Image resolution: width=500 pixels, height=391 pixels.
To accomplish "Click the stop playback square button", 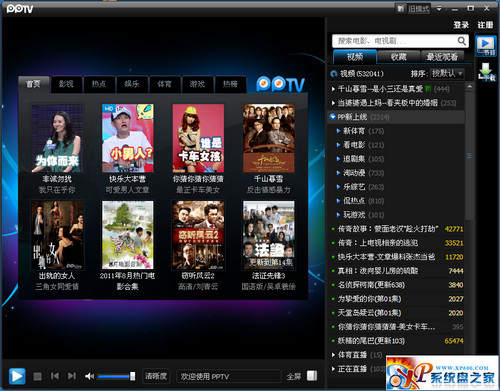I will (x=38, y=377).
